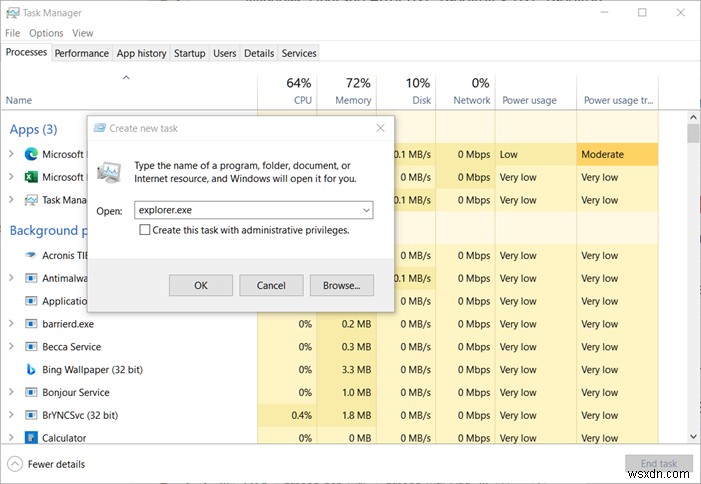The width and height of the screenshot is (701, 484).
Task: Enable administrative privileges checkbox
Action: coord(144,230)
